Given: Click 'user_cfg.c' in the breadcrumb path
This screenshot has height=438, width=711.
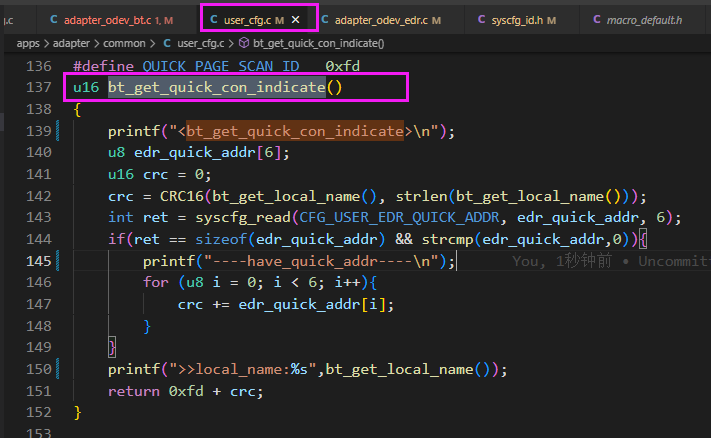Looking at the screenshot, I should [200, 44].
